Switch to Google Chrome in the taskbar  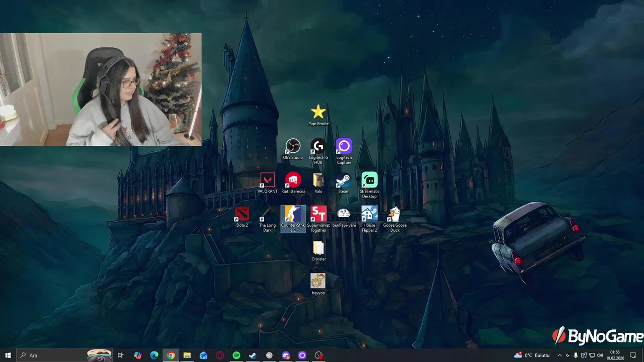(x=171, y=355)
